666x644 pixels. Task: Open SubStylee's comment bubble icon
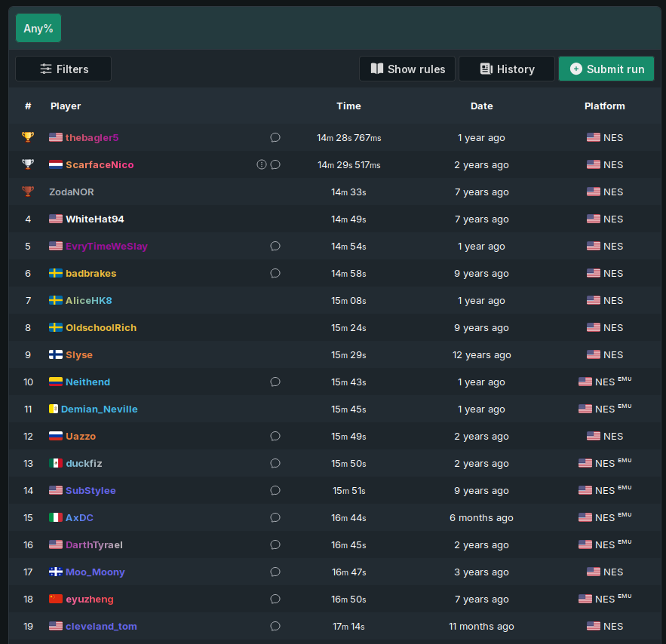275,491
